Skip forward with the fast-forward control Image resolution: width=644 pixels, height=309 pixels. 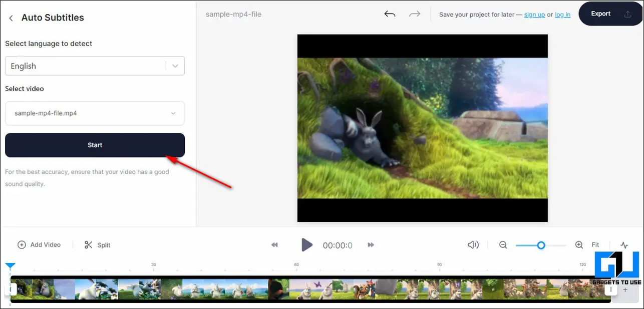[x=371, y=244]
